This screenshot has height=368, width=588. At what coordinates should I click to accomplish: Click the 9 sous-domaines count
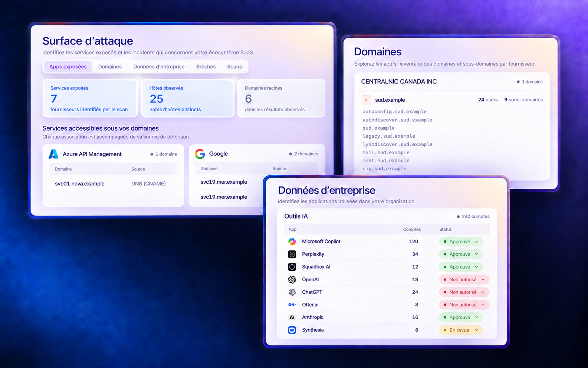523,100
